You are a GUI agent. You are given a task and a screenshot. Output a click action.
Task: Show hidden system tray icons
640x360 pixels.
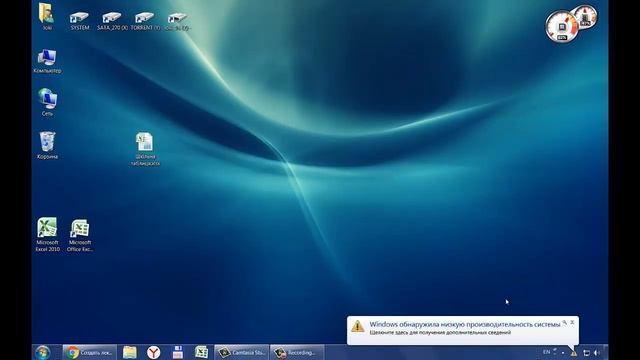[x=563, y=353]
